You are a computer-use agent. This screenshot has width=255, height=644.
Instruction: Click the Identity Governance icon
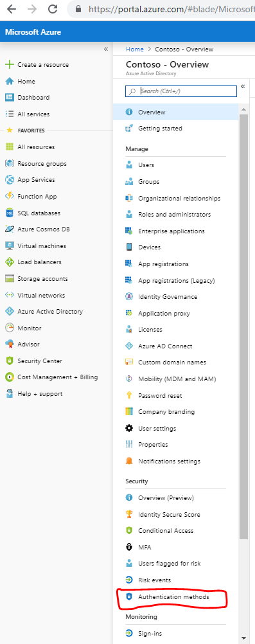point(129,296)
